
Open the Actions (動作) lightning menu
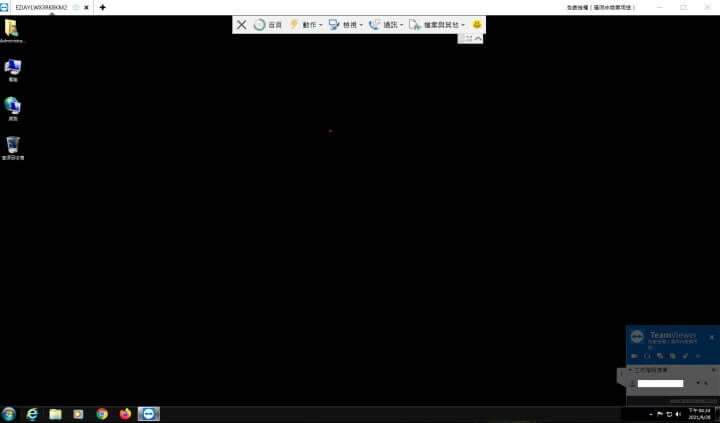(x=305, y=25)
